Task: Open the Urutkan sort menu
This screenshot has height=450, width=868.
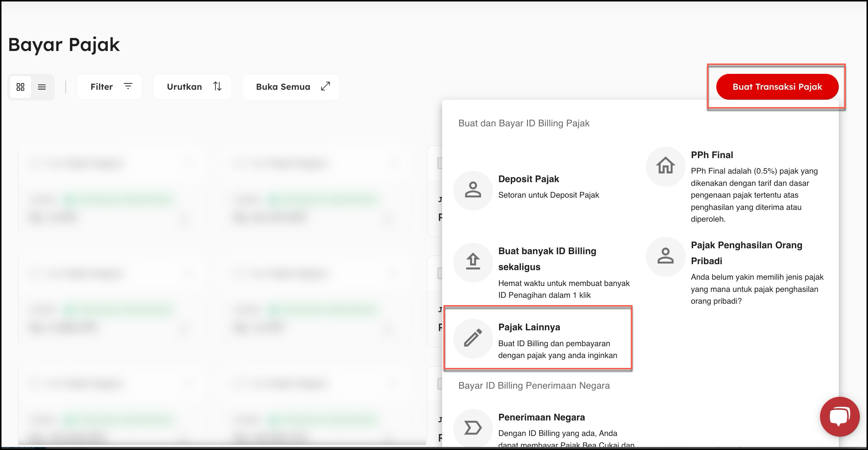Action: click(192, 87)
